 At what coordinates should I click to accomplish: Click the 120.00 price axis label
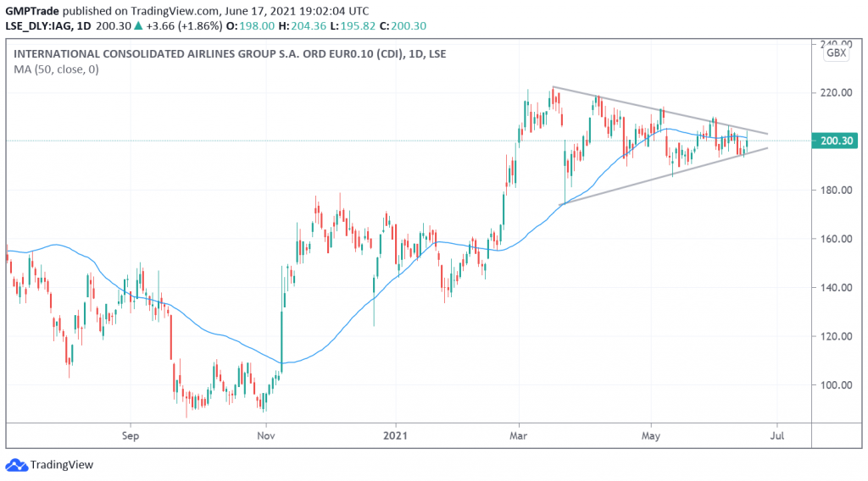point(836,336)
